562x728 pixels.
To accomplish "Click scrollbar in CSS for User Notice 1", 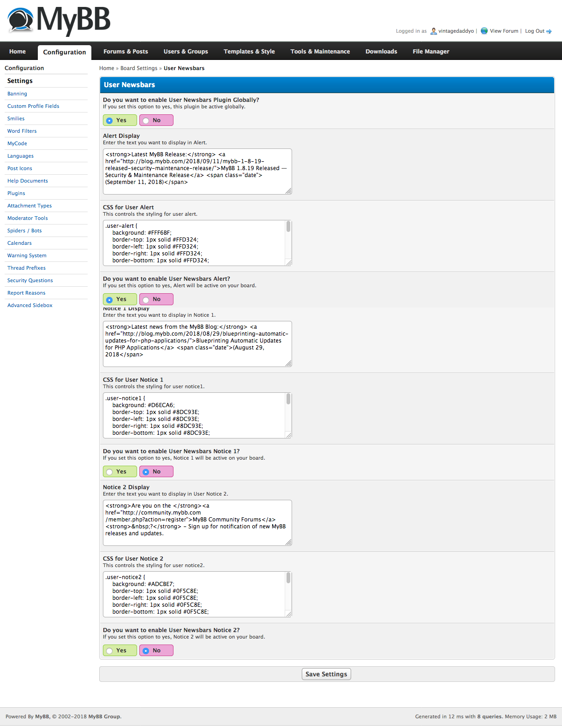I will coord(288,399).
